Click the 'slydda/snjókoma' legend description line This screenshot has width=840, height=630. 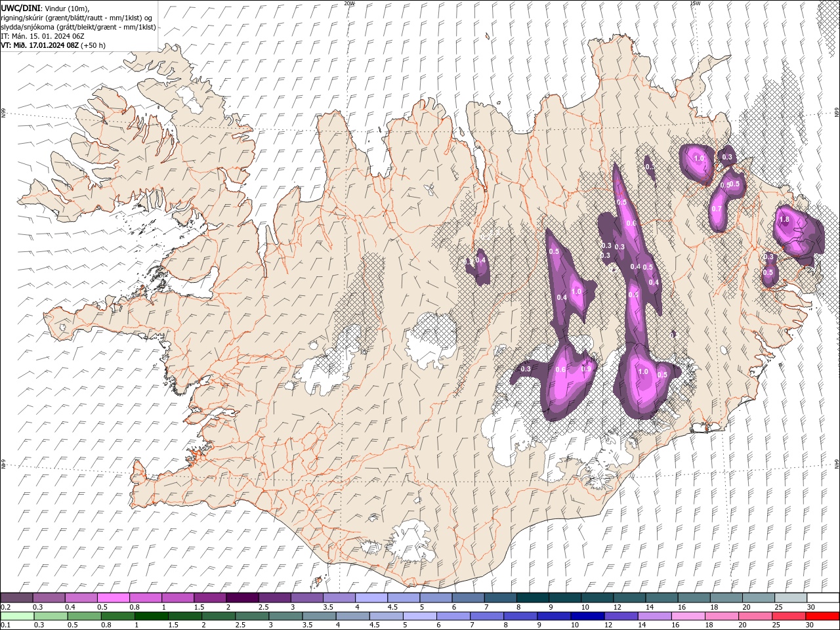(x=78, y=27)
